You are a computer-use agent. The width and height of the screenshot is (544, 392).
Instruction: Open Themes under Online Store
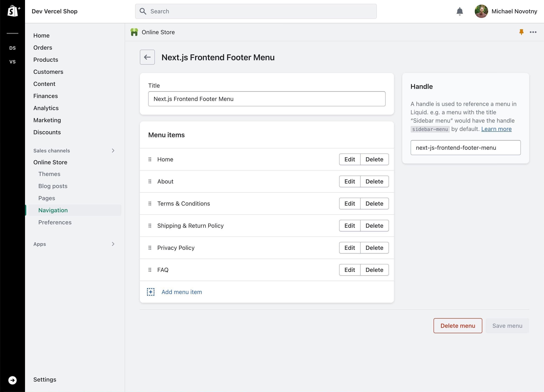[x=49, y=174]
